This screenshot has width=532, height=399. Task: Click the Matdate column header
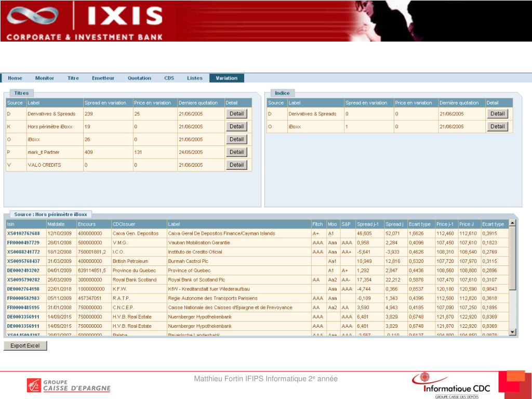[x=61, y=224]
